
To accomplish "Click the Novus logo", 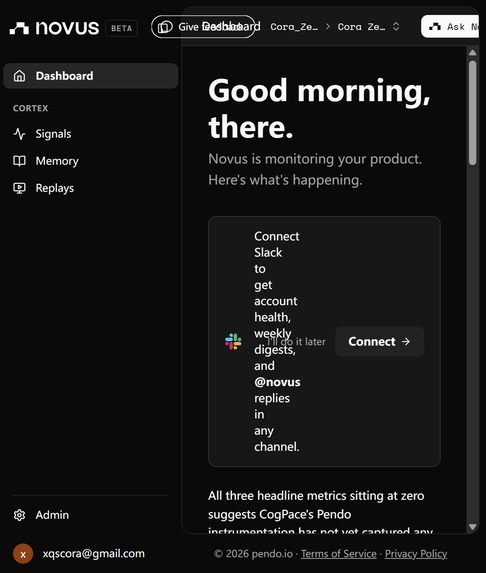I will 54,28.
